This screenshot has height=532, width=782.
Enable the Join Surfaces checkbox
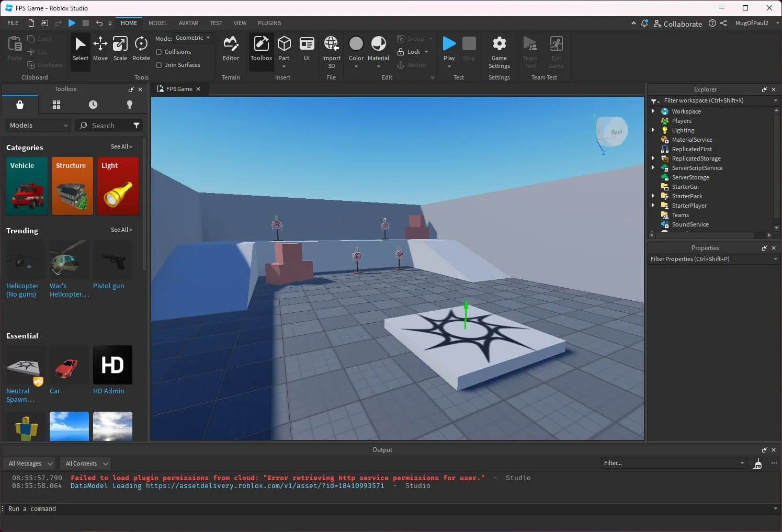pyautogui.click(x=159, y=64)
